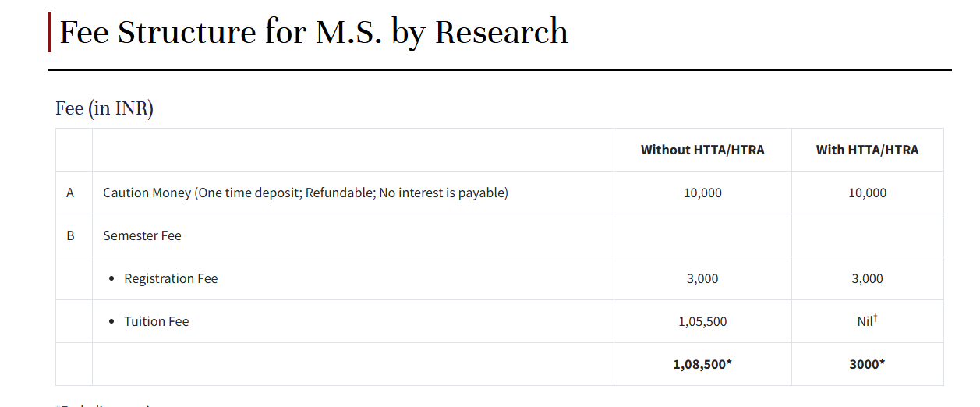
Task: Click 3,000 in the With HTTA/HTRA column
Action: [867, 278]
